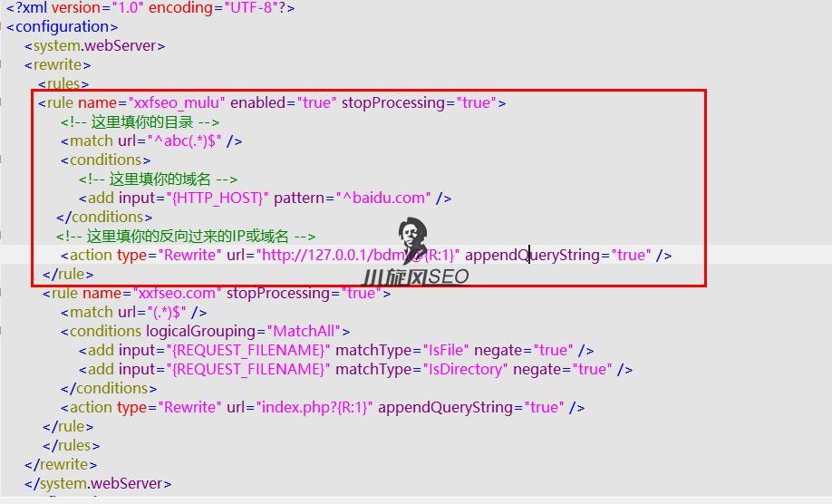Click the "xxfseo_mulu" rule name value
The width and height of the screenshot is (832, 504).
tap(176, 103)
